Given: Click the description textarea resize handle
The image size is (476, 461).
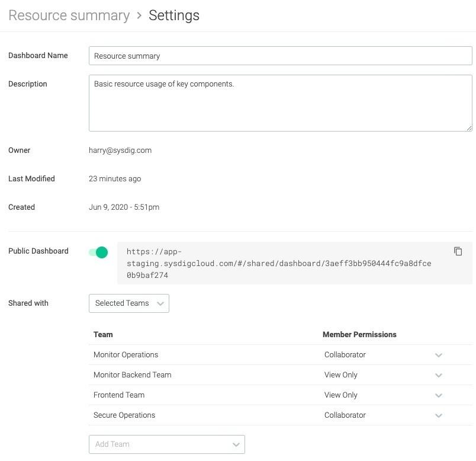Looking at the screenshot, I should (469, 128).
